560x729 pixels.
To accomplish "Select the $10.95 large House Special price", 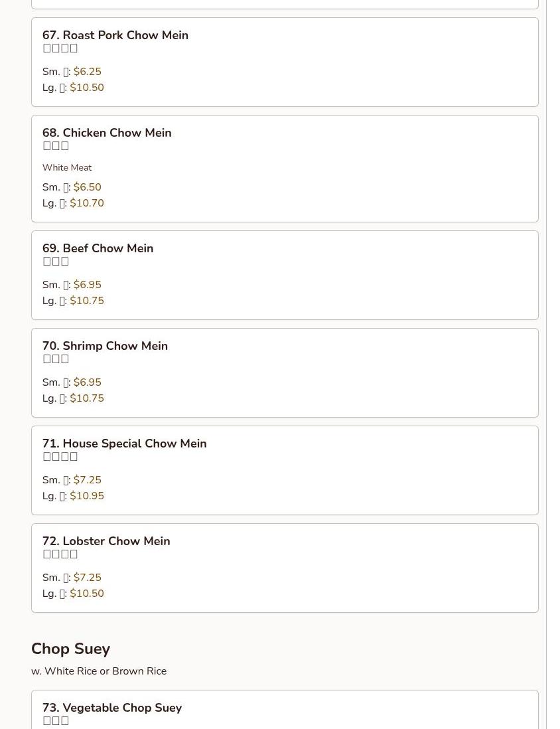I will point(86,496).
